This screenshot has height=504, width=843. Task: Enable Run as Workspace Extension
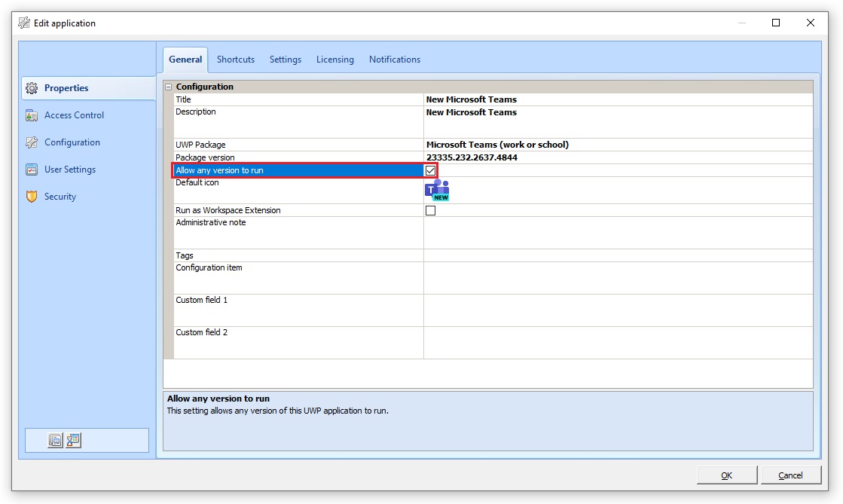tap(430, 210)
